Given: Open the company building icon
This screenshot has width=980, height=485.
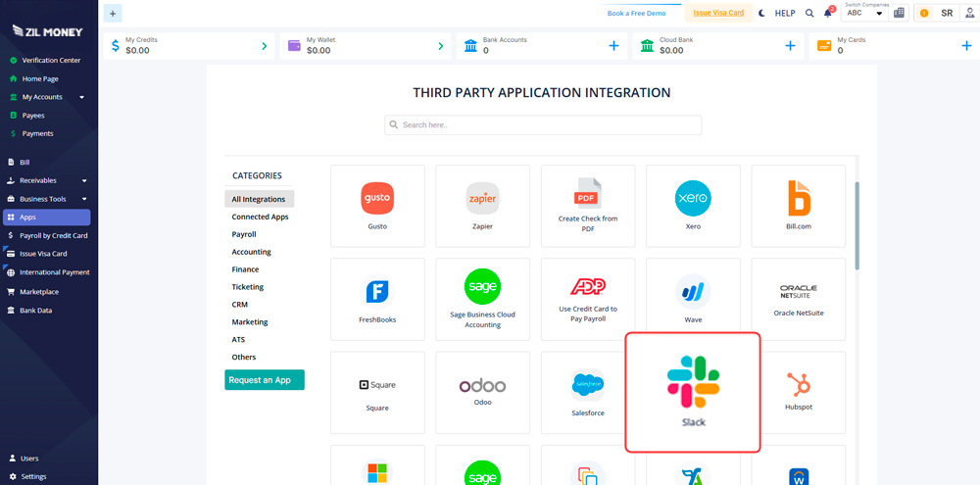Looking at the screenshot, I should [900, 13].
